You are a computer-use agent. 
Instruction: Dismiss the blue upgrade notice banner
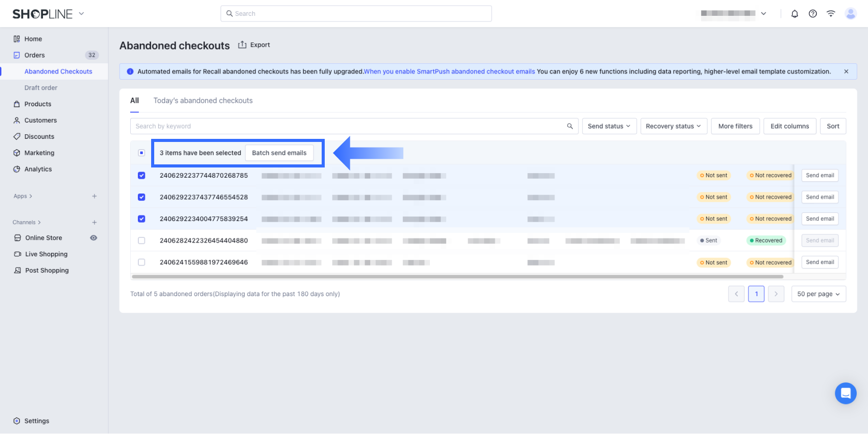(x=846, y=71)
